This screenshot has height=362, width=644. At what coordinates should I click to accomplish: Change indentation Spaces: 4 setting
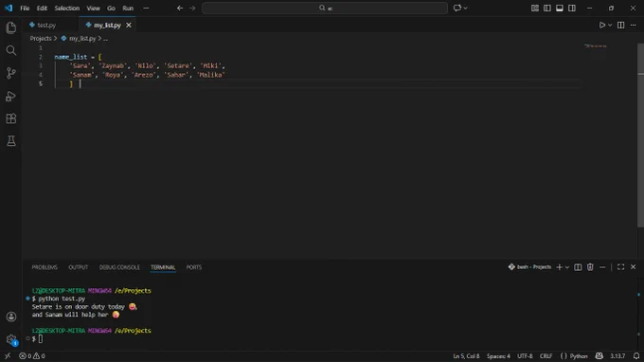pyautogui.click(x=498, y=355)
